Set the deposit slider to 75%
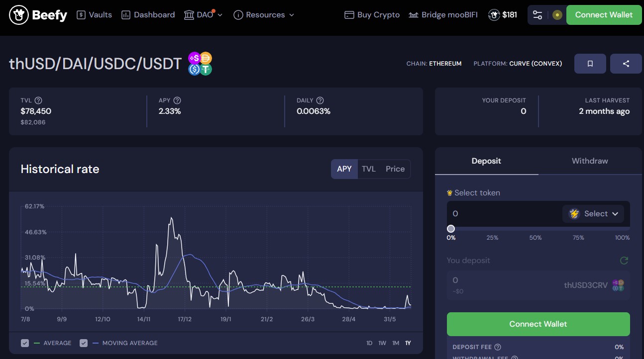The width and height of the screenshot is (644, 359). click(578, 238)
